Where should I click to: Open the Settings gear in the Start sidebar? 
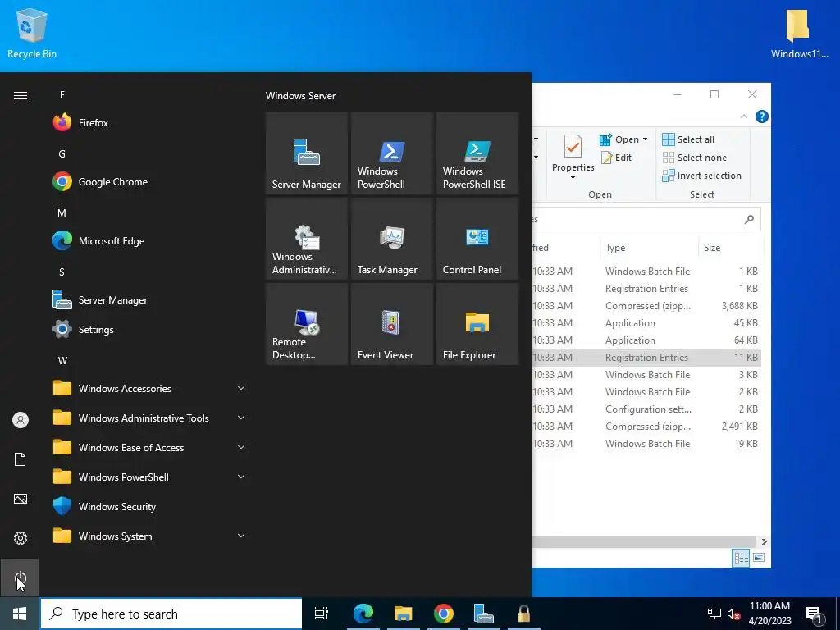[20, 538]
